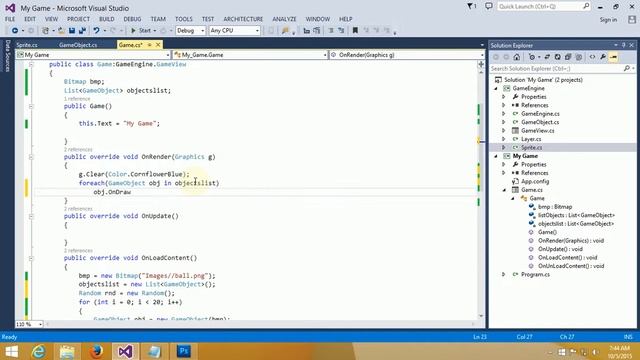
Task: Collapse the GameEngine project node
Action: [496, 89]
